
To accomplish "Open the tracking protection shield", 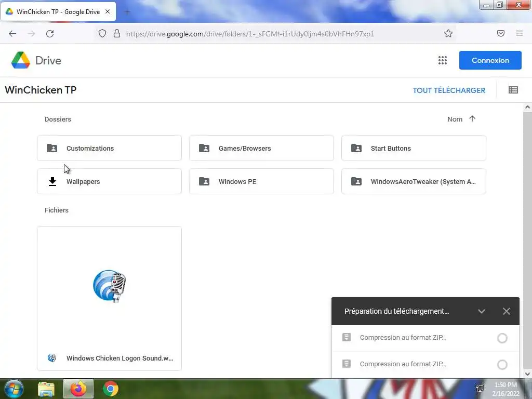I will [x=102, y=33].
